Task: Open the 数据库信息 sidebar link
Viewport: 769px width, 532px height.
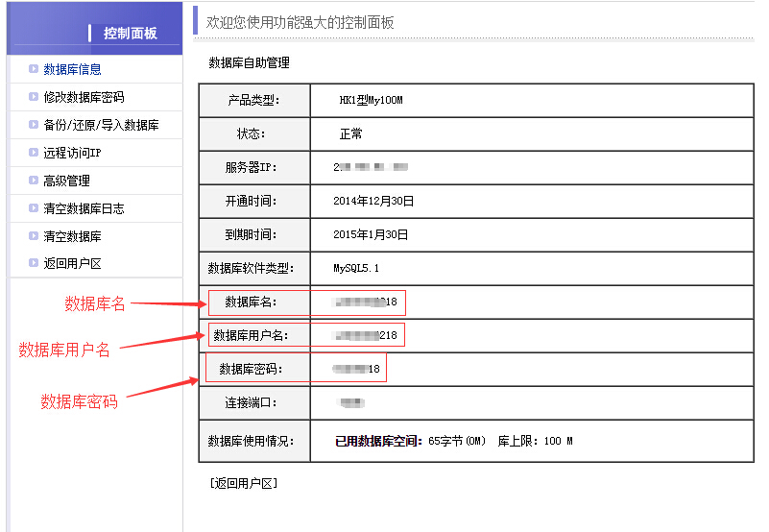Action: [72, 69]
